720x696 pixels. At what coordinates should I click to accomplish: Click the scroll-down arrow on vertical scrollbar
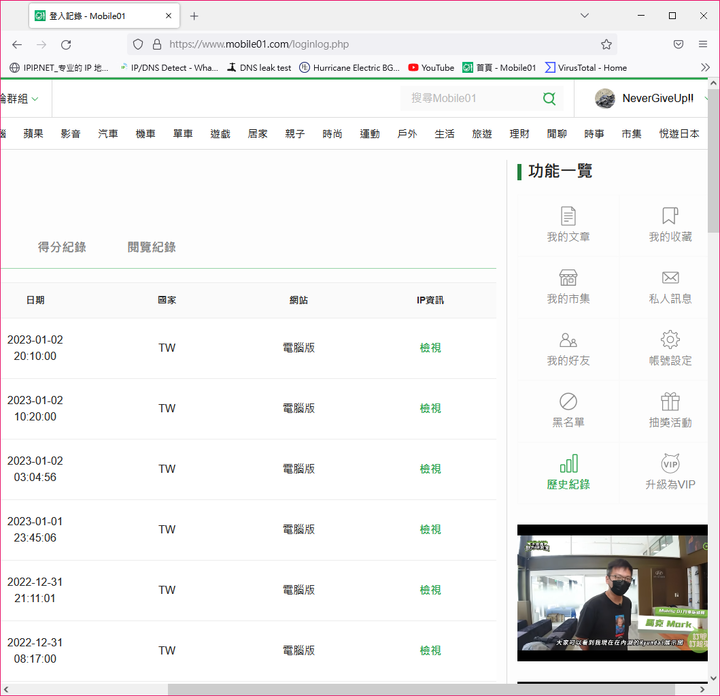click(x=713, y=678)
